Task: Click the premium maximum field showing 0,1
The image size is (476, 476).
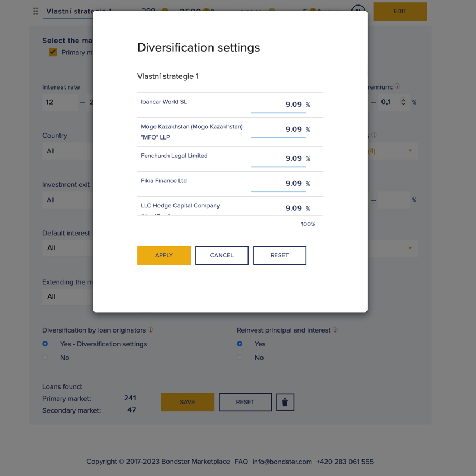Action: coord(394,102)
